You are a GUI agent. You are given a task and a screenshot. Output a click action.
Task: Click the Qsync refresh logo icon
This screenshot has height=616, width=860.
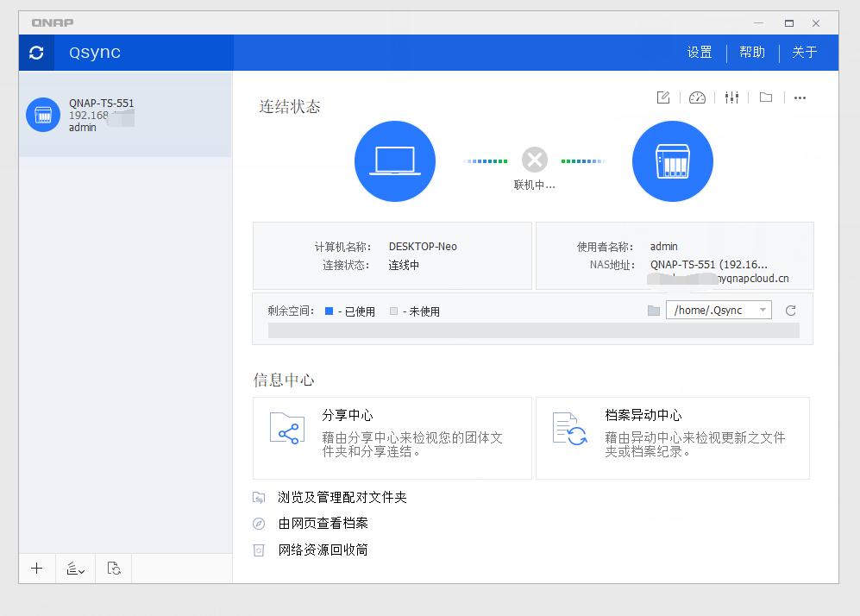tap(35, 52)
